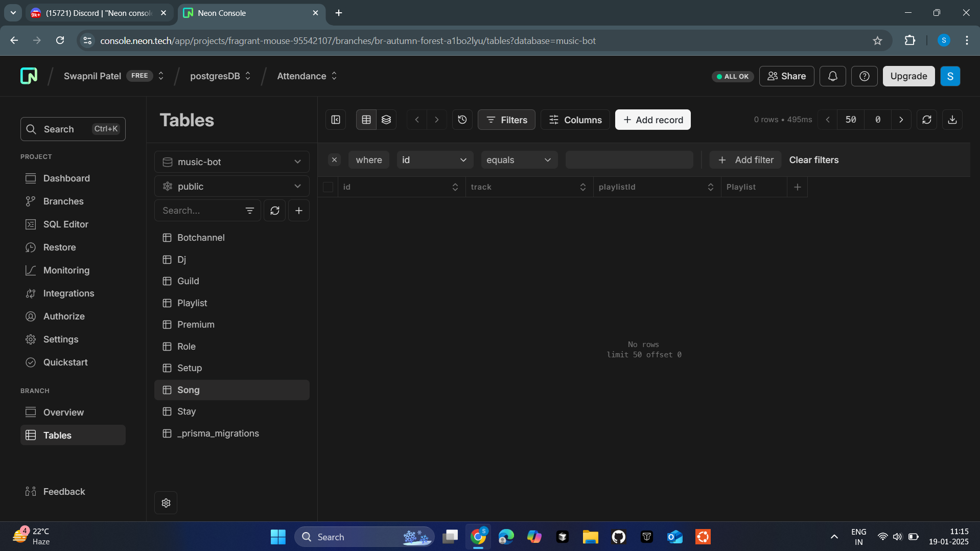Expand the Attendance branch switcher

334,76
